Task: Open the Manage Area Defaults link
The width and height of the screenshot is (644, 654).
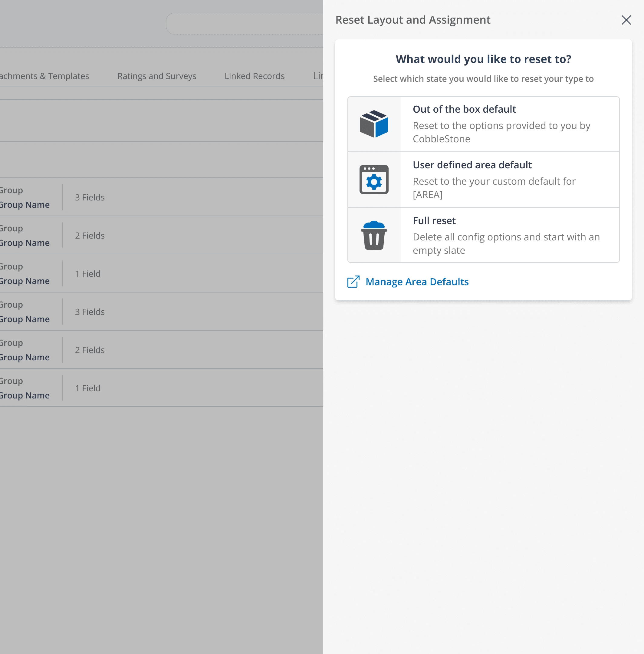Action: point(417,282)
